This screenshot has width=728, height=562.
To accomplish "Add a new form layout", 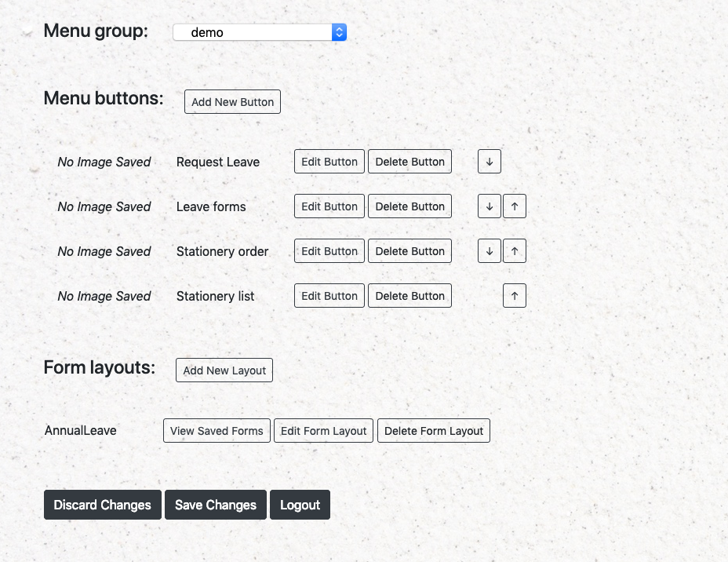I will point(224,370).
